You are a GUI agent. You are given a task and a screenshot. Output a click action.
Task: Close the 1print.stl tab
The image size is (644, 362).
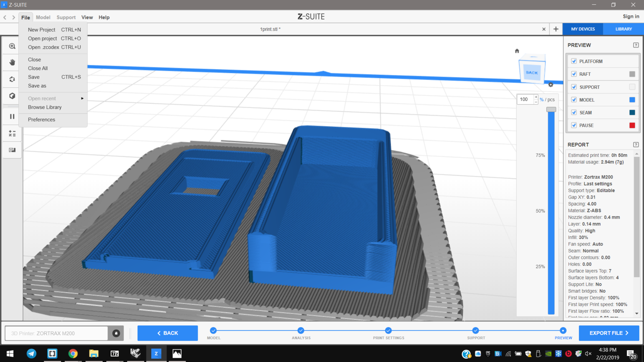point(544,29)
